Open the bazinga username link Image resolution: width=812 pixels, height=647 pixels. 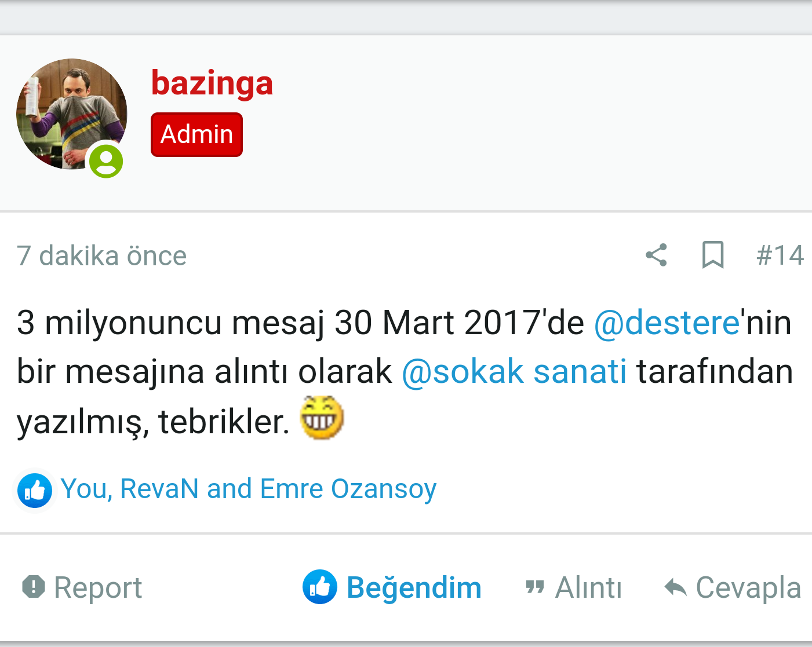click(x=212, y=83)
